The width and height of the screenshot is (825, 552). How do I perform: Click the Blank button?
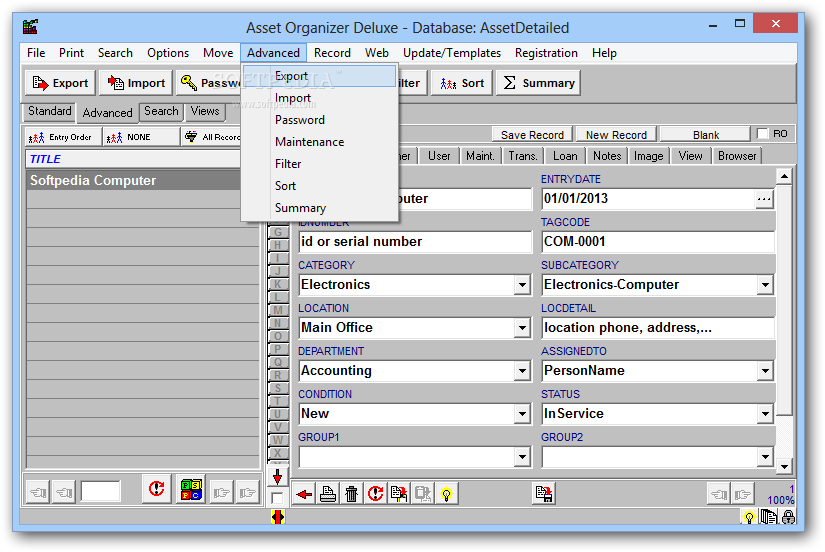[706, 135]
